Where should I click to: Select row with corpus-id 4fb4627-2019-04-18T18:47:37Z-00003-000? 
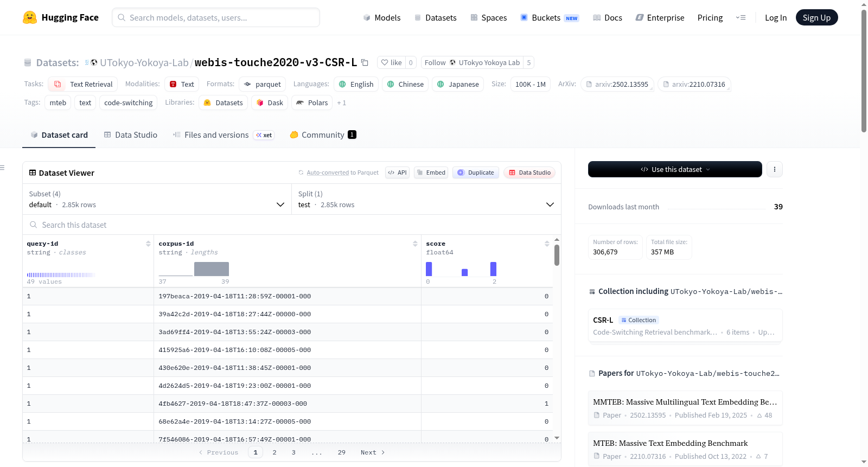[x=288, y=404]
